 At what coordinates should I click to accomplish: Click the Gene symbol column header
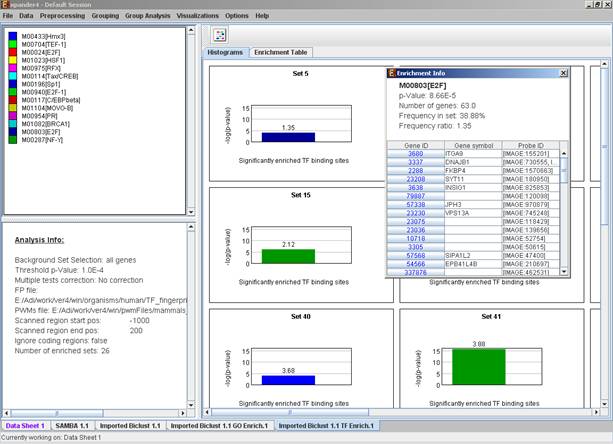(473, 145)
